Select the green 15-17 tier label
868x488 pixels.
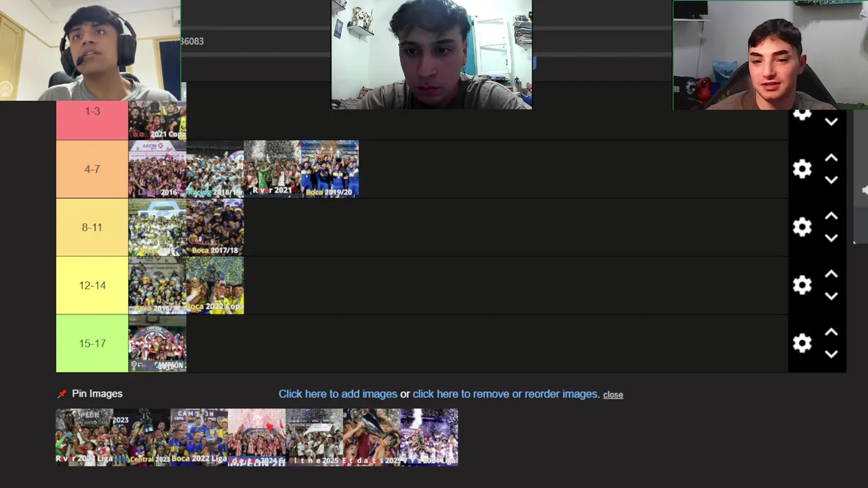coord(92,344)
